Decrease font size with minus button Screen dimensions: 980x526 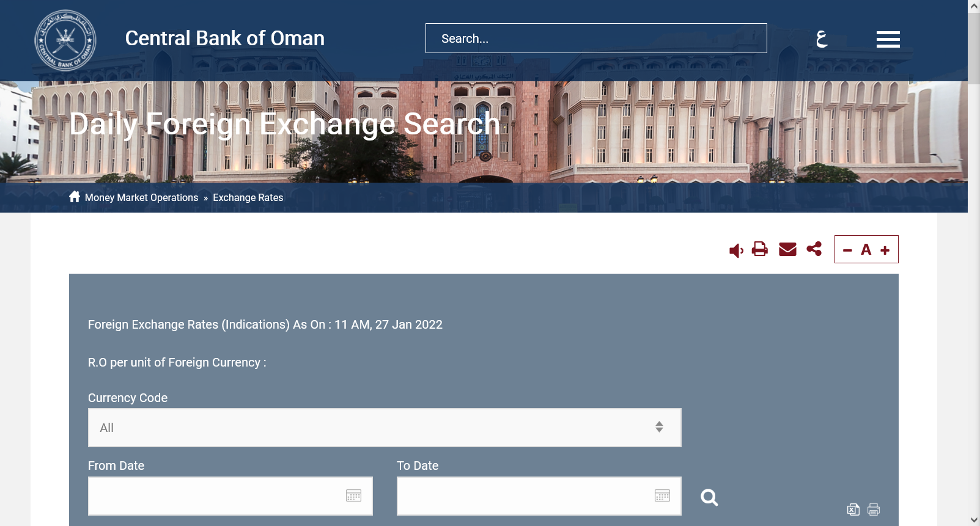[847, 250]
